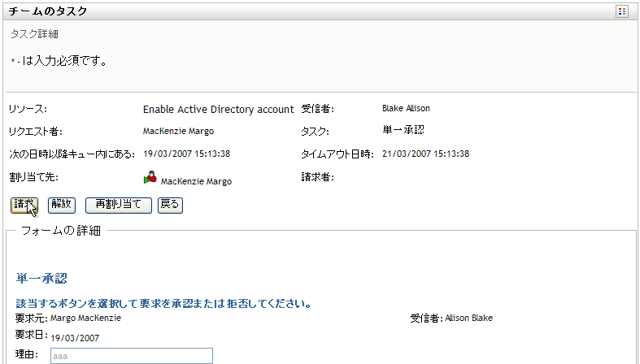
Task: Click the form recipient Allison Blake
Action: pyautogui.click(x=468, y=318)
